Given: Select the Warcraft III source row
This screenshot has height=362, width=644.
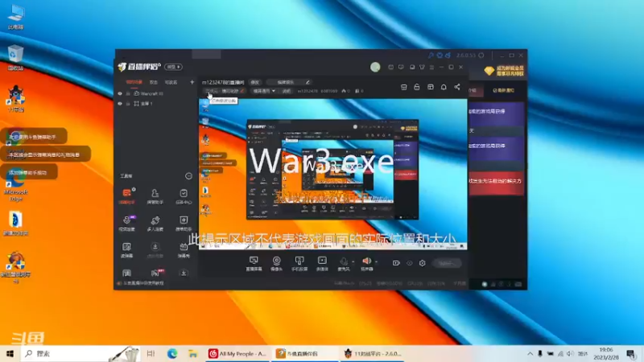Looking at the screenshot, I should (156, 93).
